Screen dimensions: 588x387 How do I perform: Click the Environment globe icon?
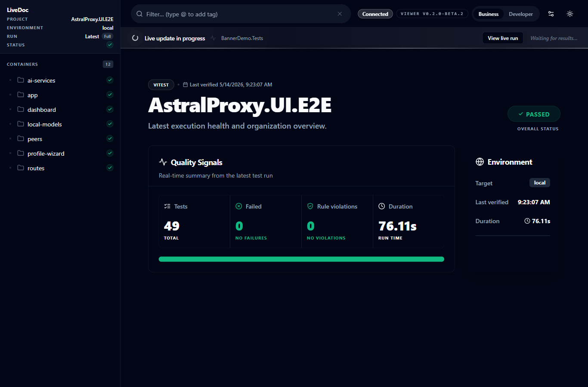[480, 162]
